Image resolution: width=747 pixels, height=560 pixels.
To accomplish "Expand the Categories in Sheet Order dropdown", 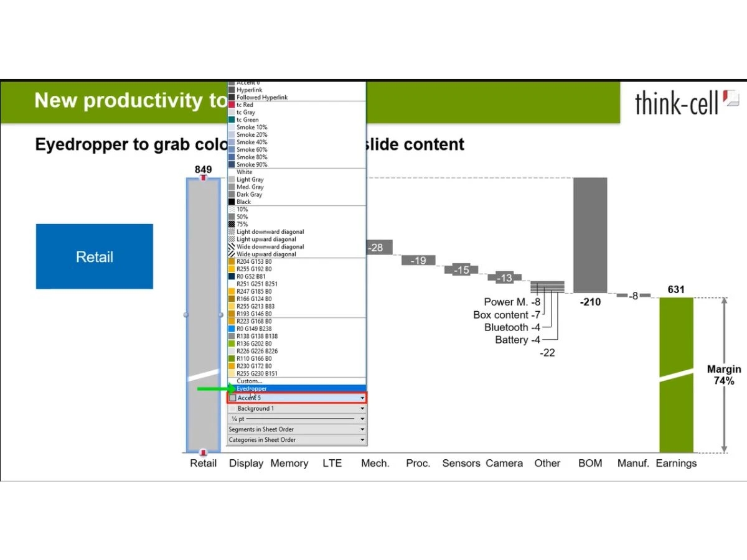I will tap(361, 439).
